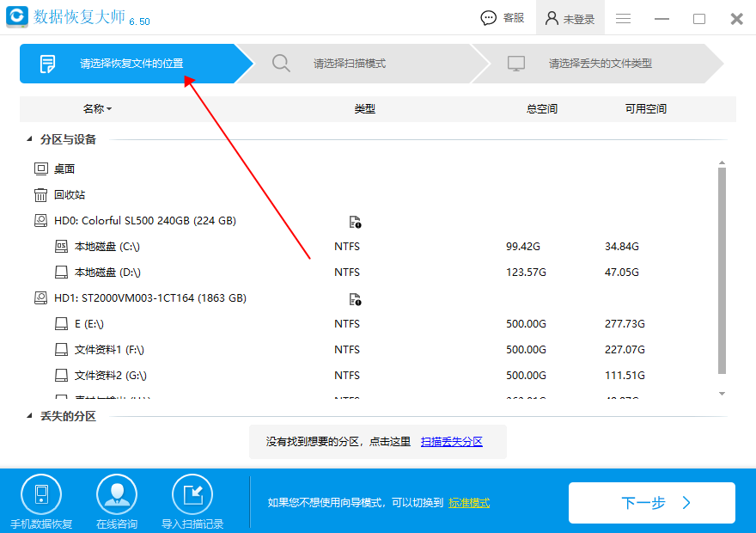
Task: Click disk info icon beside HD1 ST2000VM003
Action: point(355,299)
